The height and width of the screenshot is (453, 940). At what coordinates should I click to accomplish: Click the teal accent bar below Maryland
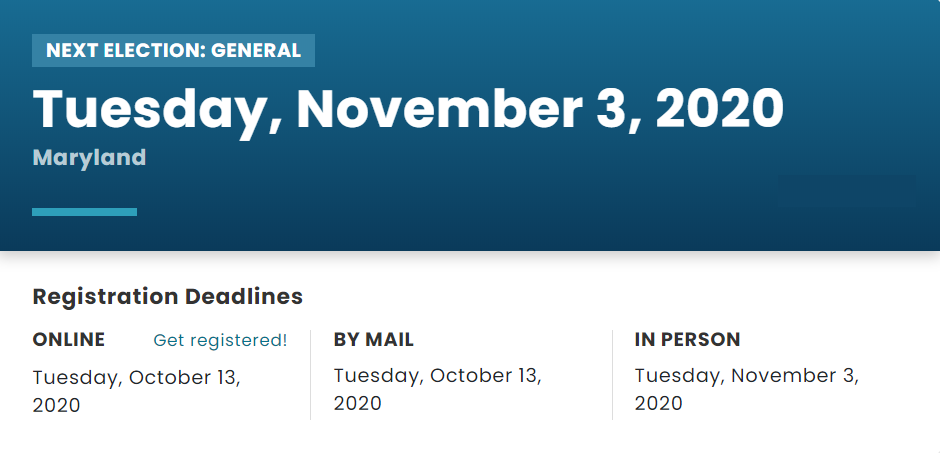point(84,212)
